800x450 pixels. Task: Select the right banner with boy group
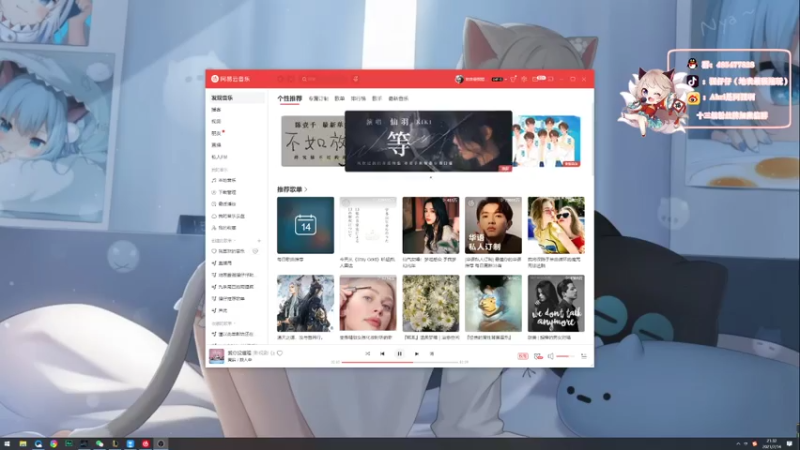click(x=546, y=141)
